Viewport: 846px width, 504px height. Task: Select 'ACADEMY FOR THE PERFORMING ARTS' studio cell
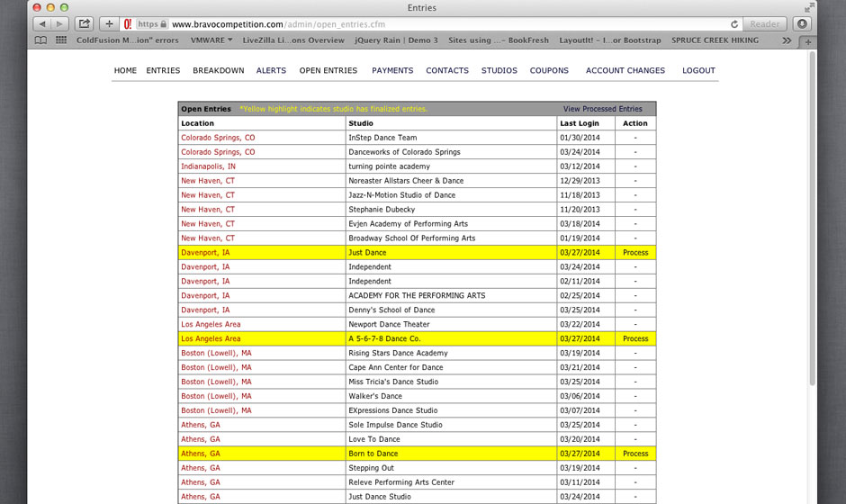(451, 296)
